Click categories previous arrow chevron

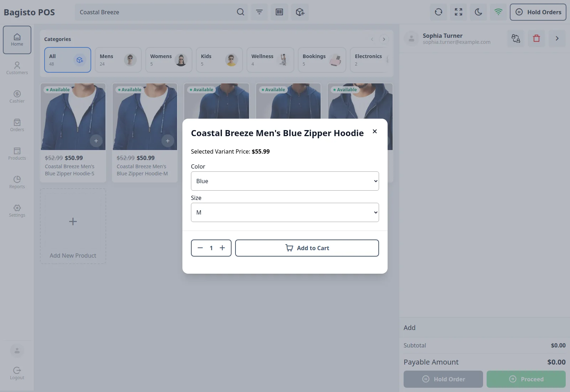(372, 39)
